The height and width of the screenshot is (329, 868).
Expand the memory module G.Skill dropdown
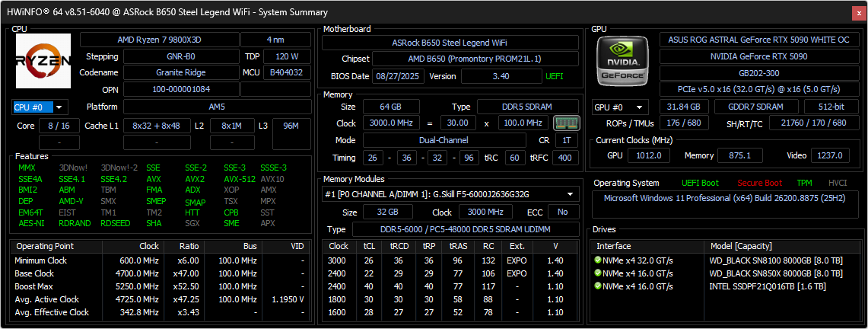(450, 194)
